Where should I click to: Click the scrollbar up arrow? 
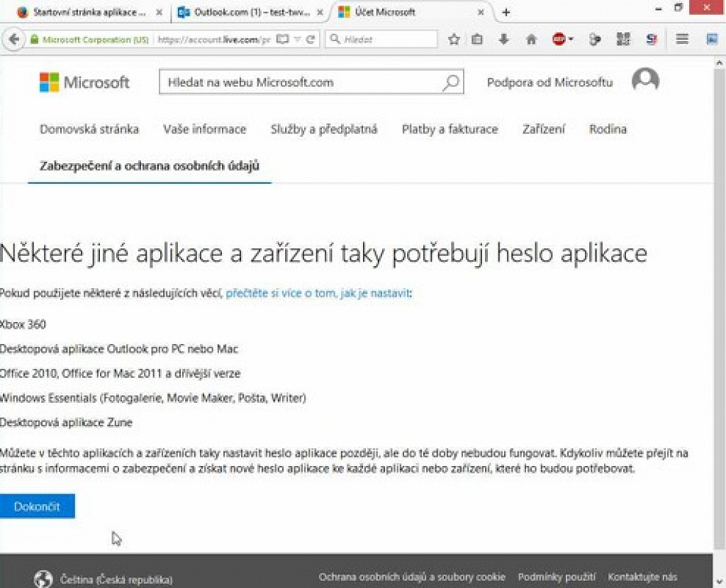(720, 63)
